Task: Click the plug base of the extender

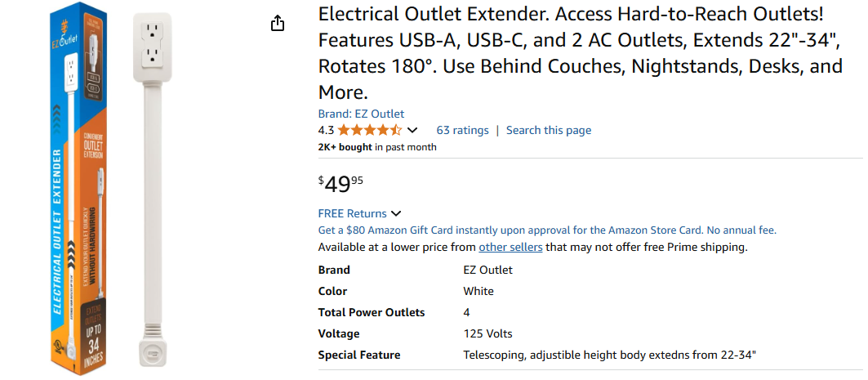Action: point(154,353)
